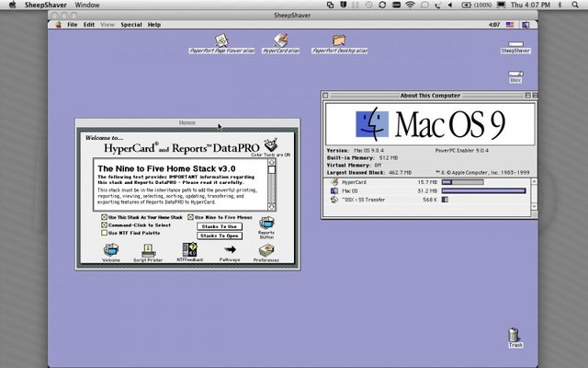Click the OSX SS Transfer memory bar
Viewport: 588px width, 368px height.
click(445, 200)
